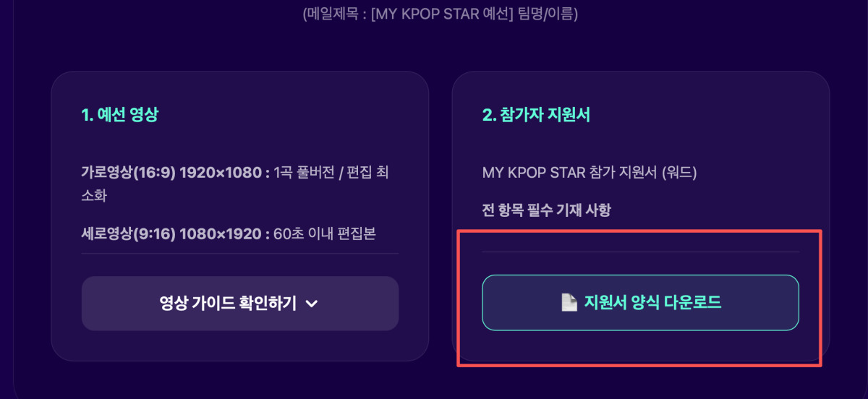The width and height of the screenshot is (868, 399).
Task: Expand the chevron beside 영상 가이드 확인하기
Action: pos(312,304)
